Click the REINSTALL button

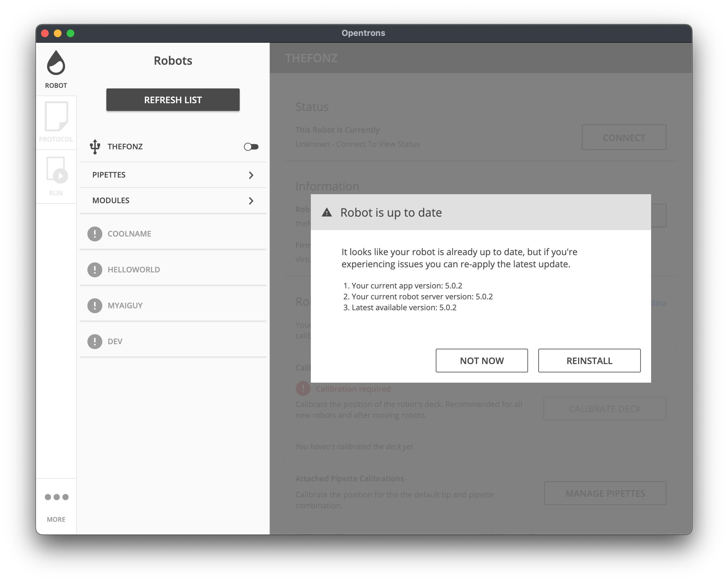click(x=589, y=361)
